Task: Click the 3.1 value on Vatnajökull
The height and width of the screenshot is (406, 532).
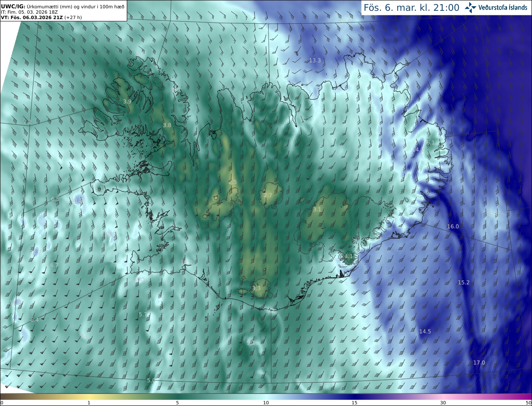Action: pos(317,209)
